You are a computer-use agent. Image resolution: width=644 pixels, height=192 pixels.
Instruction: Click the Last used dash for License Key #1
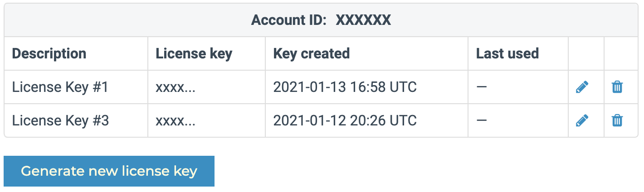[482, 87]
